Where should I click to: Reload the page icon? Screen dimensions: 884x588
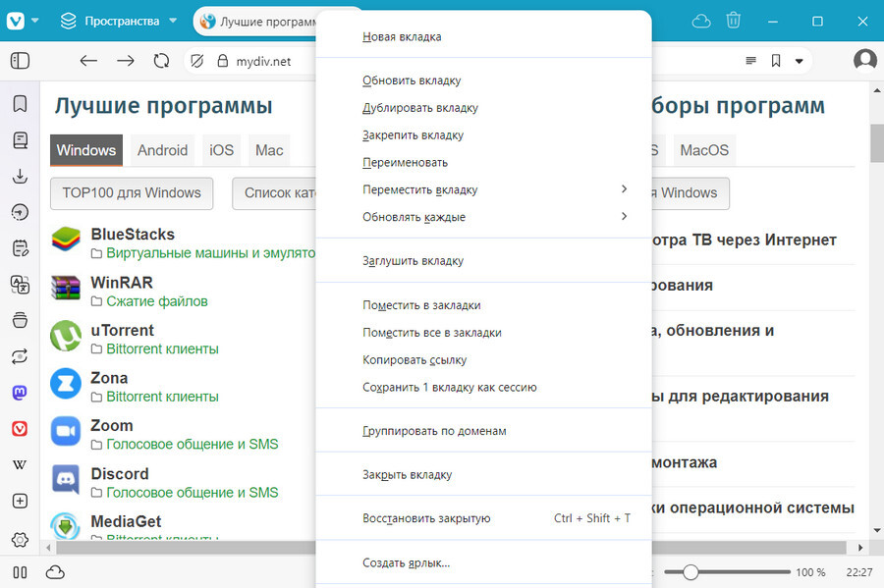(161, 61)
